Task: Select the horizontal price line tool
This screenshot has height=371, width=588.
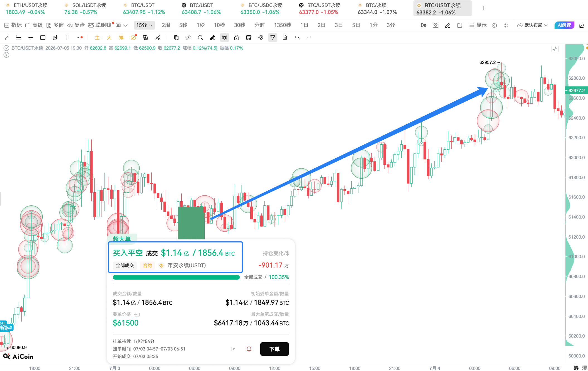Action: tap(31, 38)
